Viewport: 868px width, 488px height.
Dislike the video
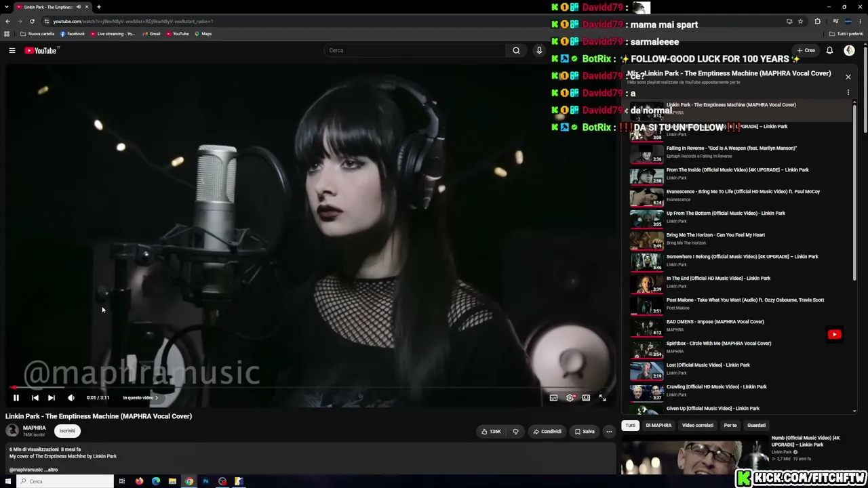(x=515, y=432)
